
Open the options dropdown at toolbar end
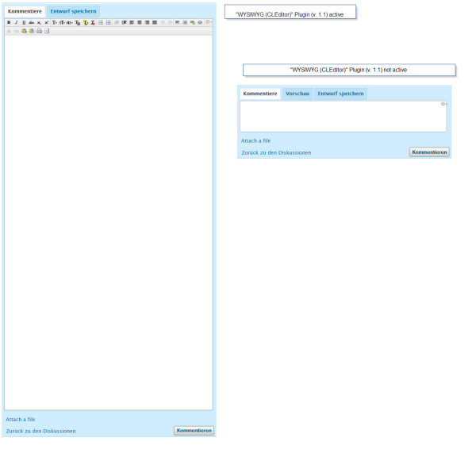208,22
